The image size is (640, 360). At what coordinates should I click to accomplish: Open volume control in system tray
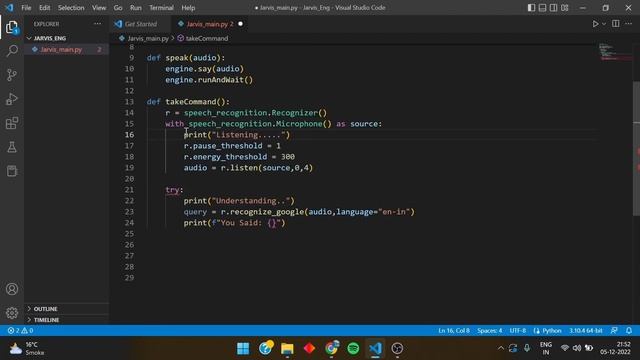[577, 348]
